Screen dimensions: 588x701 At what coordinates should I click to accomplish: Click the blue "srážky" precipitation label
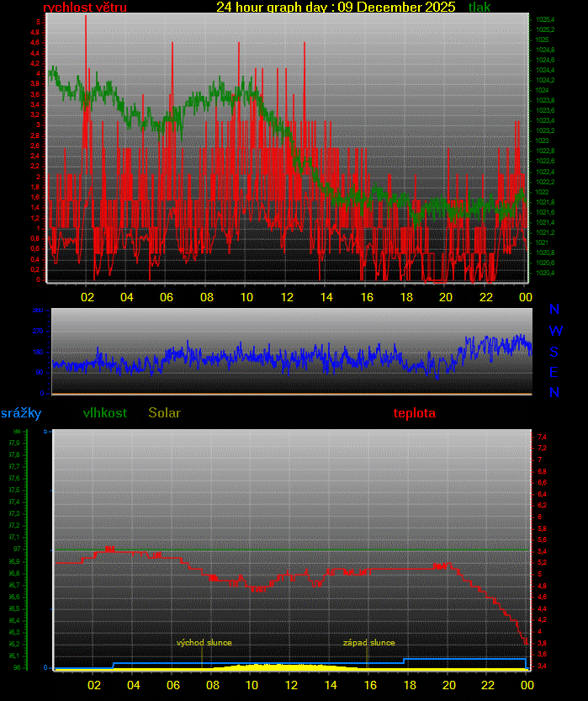(21, 413)
